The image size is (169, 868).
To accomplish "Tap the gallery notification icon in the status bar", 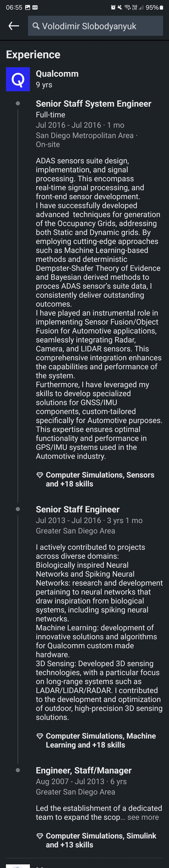I will [28, 7].
